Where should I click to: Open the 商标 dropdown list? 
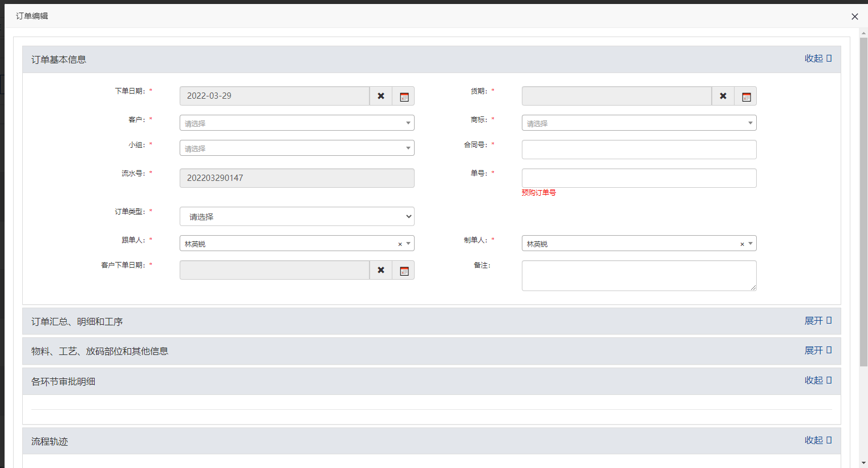[639, 123]
